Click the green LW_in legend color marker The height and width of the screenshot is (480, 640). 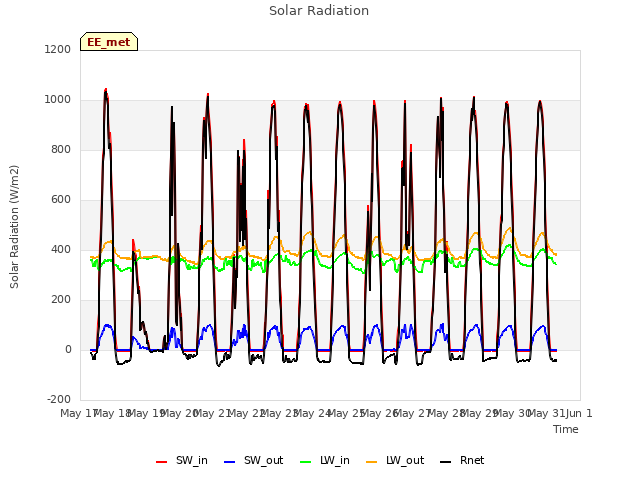point(306,462)
